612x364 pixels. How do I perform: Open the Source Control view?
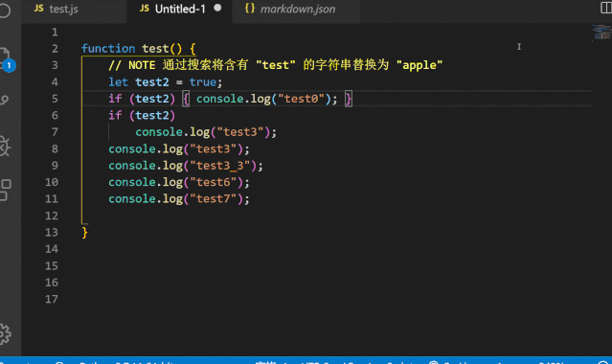(x=4, y=101)
